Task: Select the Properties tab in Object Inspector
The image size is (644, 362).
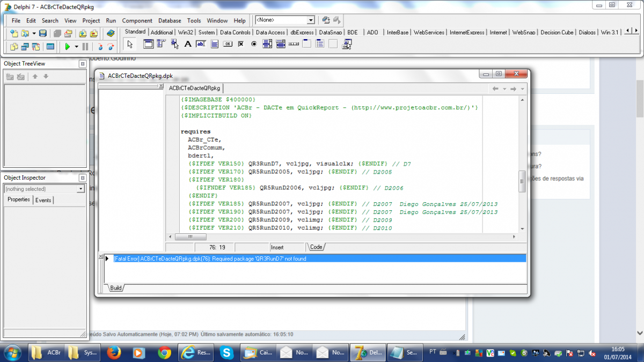Action: point(19,199)
